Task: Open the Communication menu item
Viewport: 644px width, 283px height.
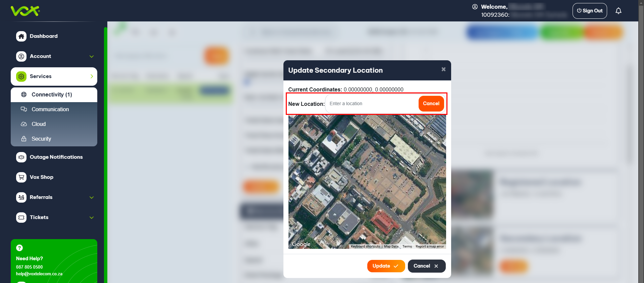Action: 50,110
